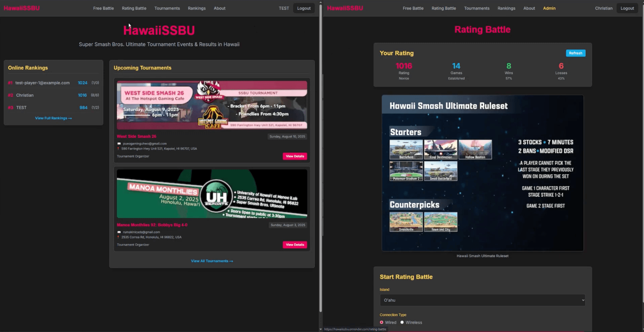Click the 1016 rating value in Your Rating
644x332 pixels.
404,66
